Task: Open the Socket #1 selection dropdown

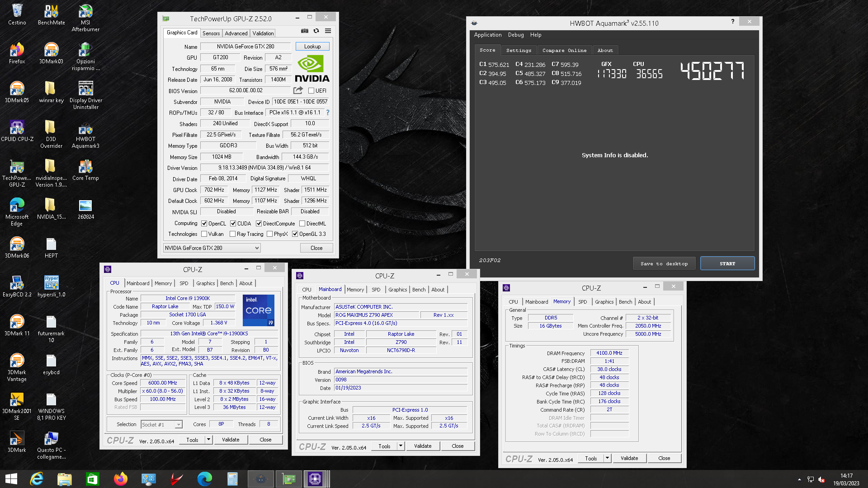Action: pos(161,425)
